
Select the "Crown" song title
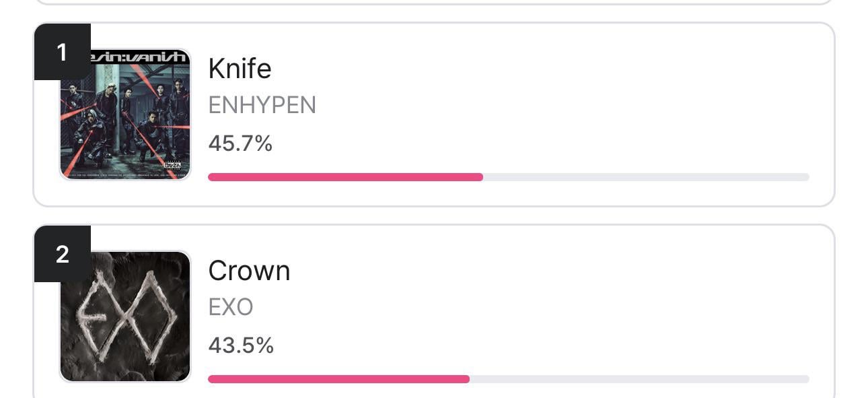[x=249, y=271]
